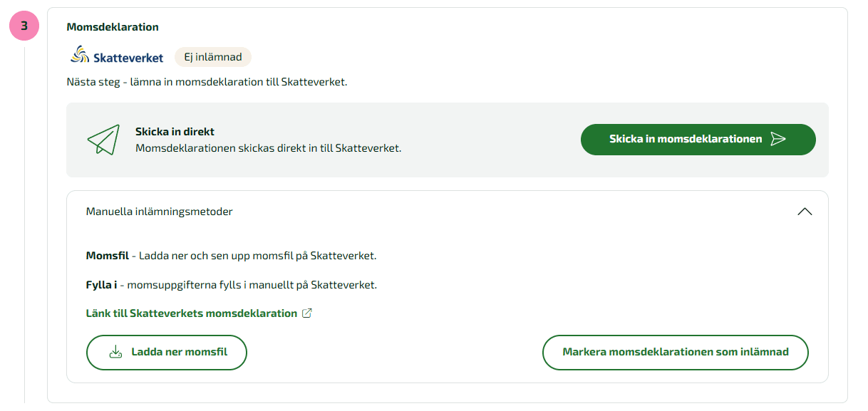Viewport: 868px width, 411px height.
Task: Click the download icon in Ladda ner momsfil
Action: (x=115, y=352)
